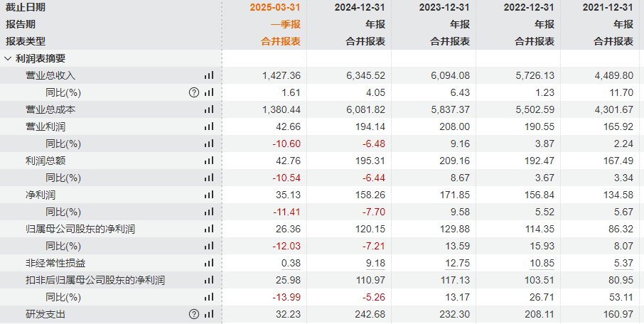Image resolution: width=644 pixels, height=324 pixels.
Task: Click the orange 合并报表 report type
Action: (281, 41)
